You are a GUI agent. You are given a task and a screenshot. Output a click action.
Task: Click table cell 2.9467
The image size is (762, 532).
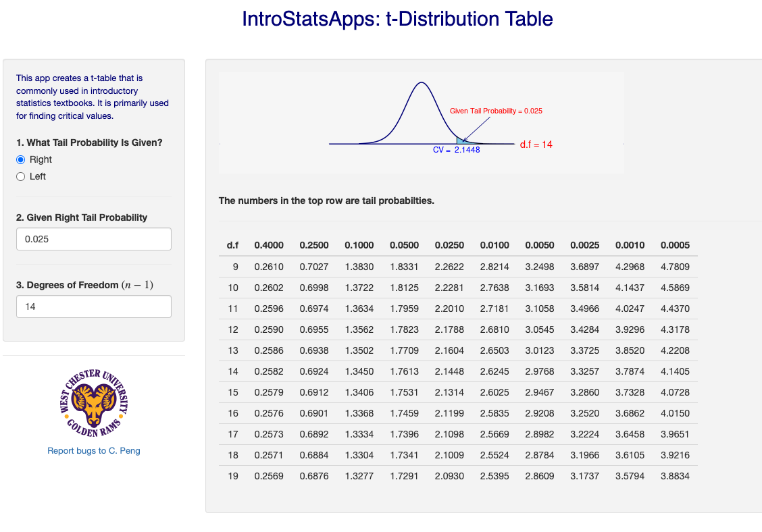[540, 392]
